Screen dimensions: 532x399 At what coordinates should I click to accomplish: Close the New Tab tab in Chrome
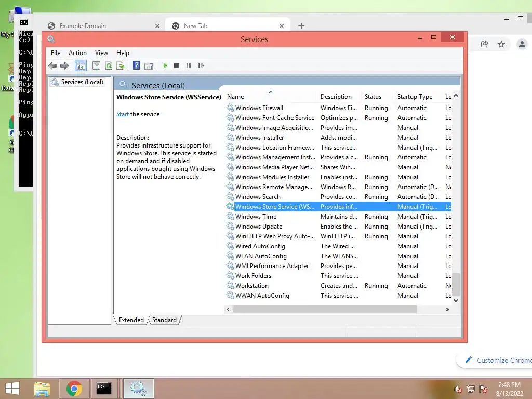tap(281, 26)
